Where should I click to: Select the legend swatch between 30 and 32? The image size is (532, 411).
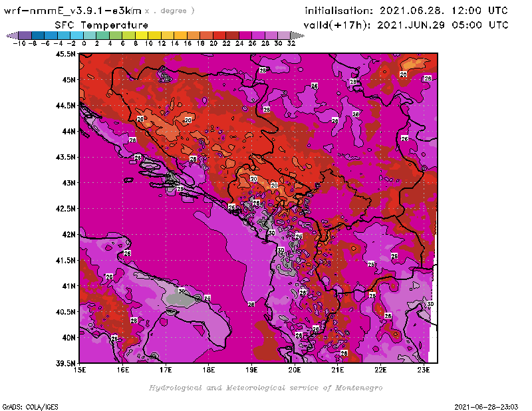tap(284, 36)
